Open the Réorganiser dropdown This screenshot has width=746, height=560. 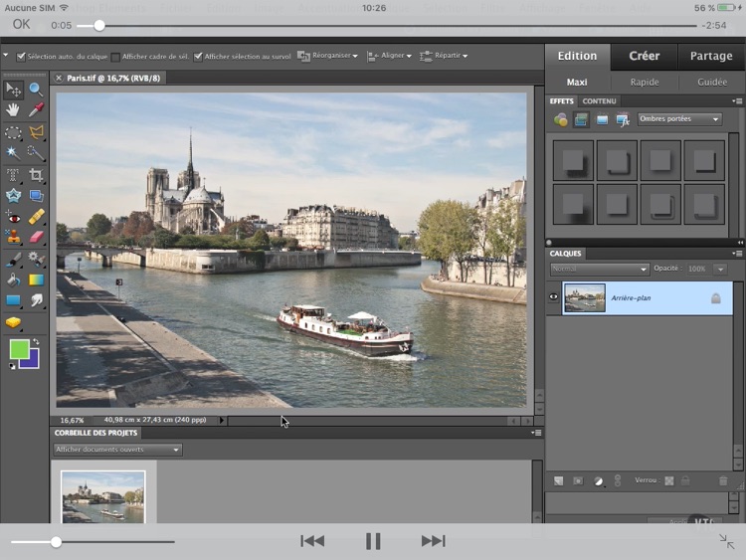(327, 56)
